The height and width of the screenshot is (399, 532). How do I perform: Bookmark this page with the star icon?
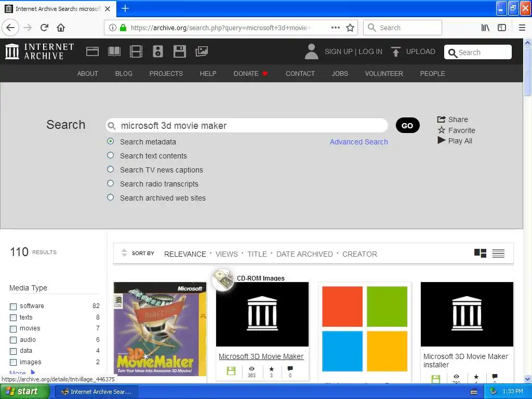[350, 28]
